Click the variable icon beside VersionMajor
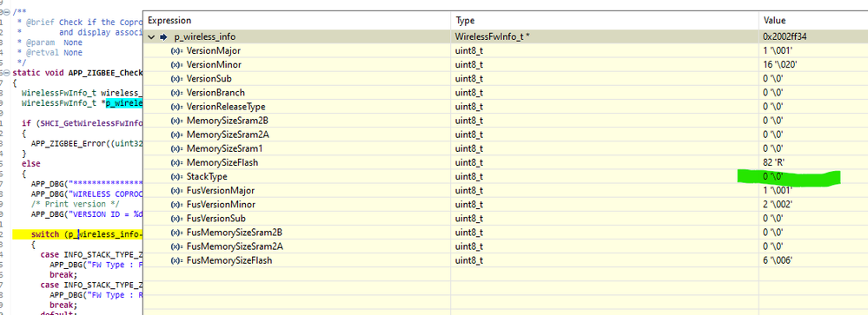This screenshot has height=315, width=868. [177, 51]
